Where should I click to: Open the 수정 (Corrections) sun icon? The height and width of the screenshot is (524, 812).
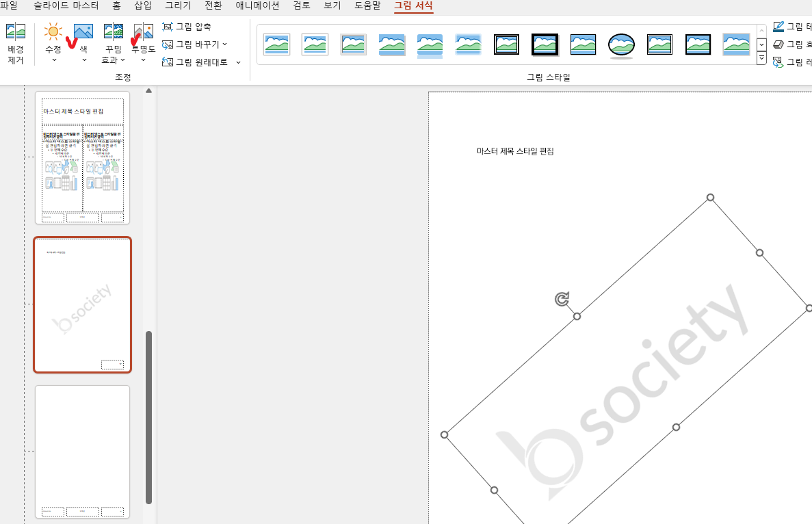coord(53,32)
